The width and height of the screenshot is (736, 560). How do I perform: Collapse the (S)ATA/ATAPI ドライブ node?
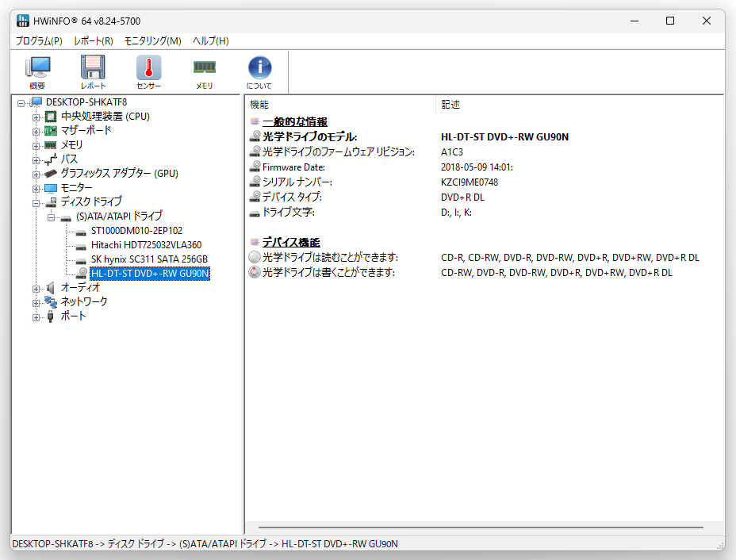[x=52, y=217]
